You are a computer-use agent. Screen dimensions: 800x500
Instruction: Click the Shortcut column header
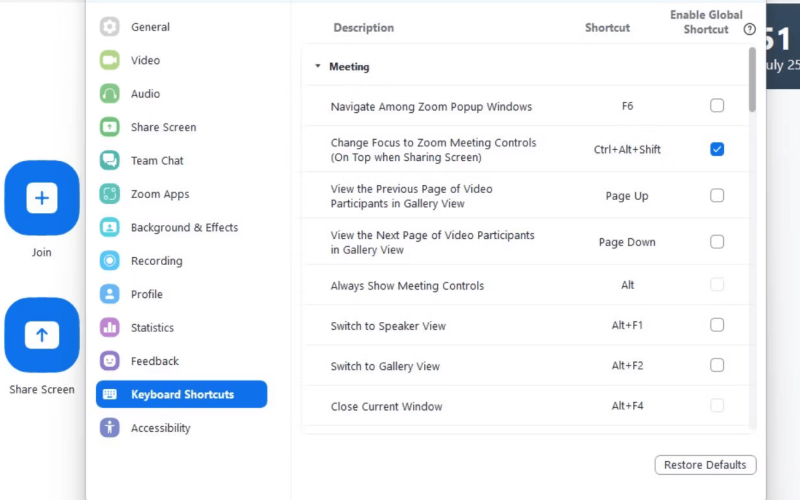pos(607,28)
